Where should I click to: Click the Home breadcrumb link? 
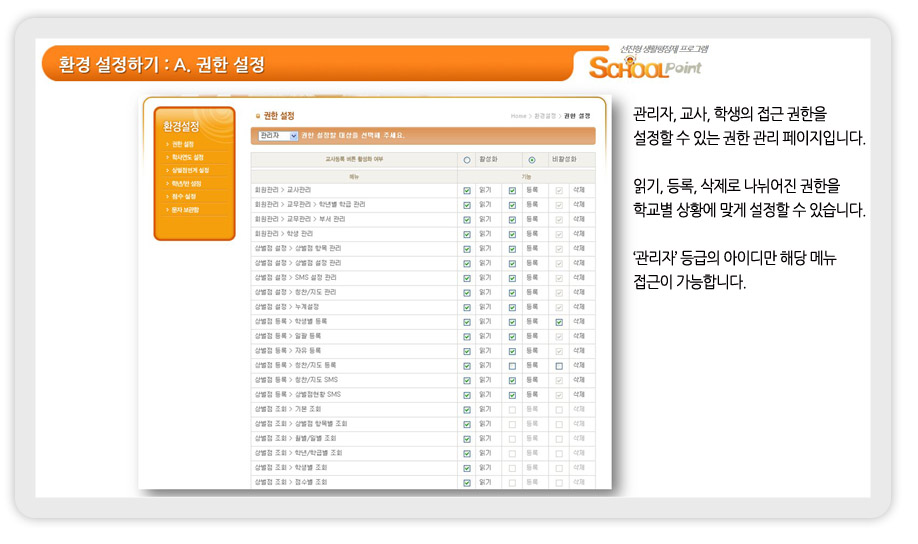click(518, 116)
